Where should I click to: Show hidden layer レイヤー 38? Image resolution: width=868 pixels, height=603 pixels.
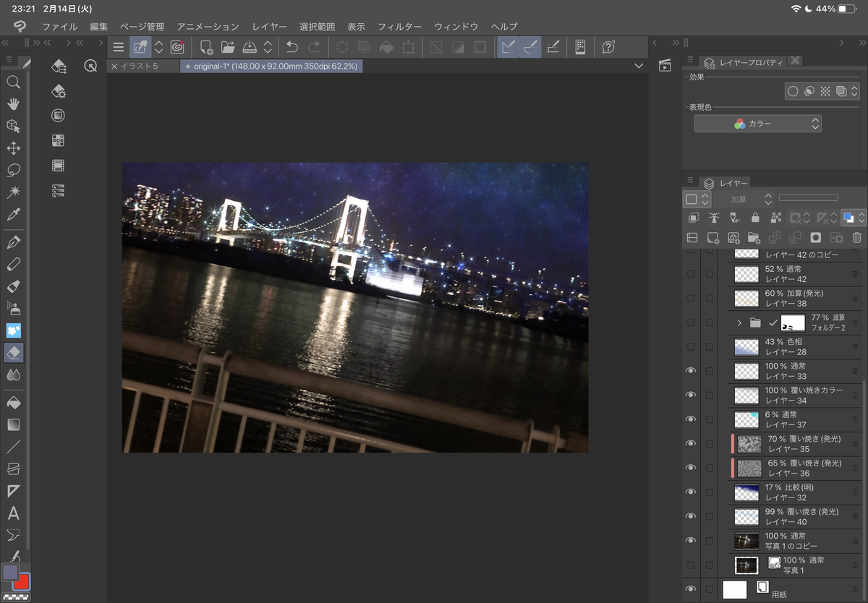(x=691, y=298)
